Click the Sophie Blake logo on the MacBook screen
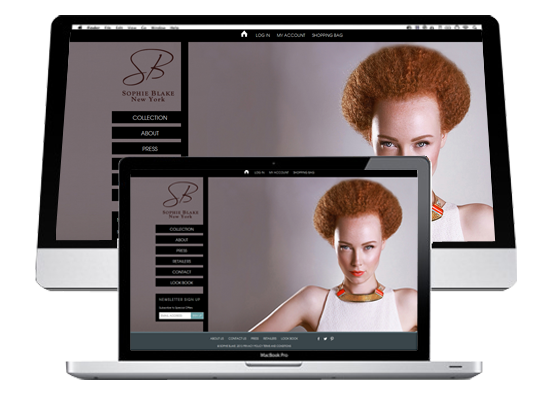550x395 pixels. tap(181, 200)
